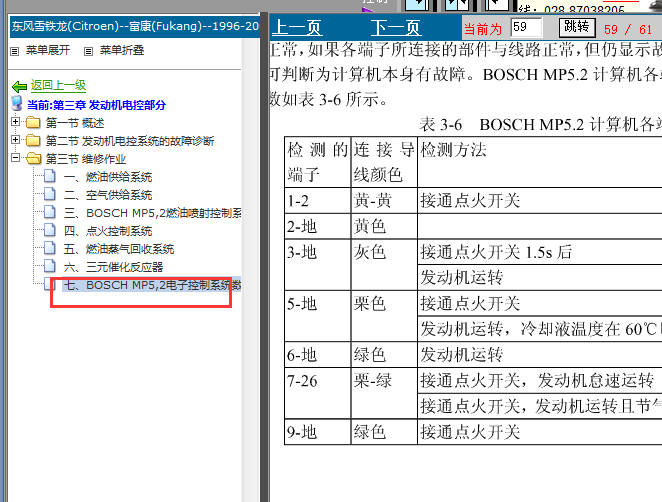Screen dimensions: 662x502
Task: Click table caption 表 3-6 BOSCH MP5.2
Action: click(x=540, y=125)
